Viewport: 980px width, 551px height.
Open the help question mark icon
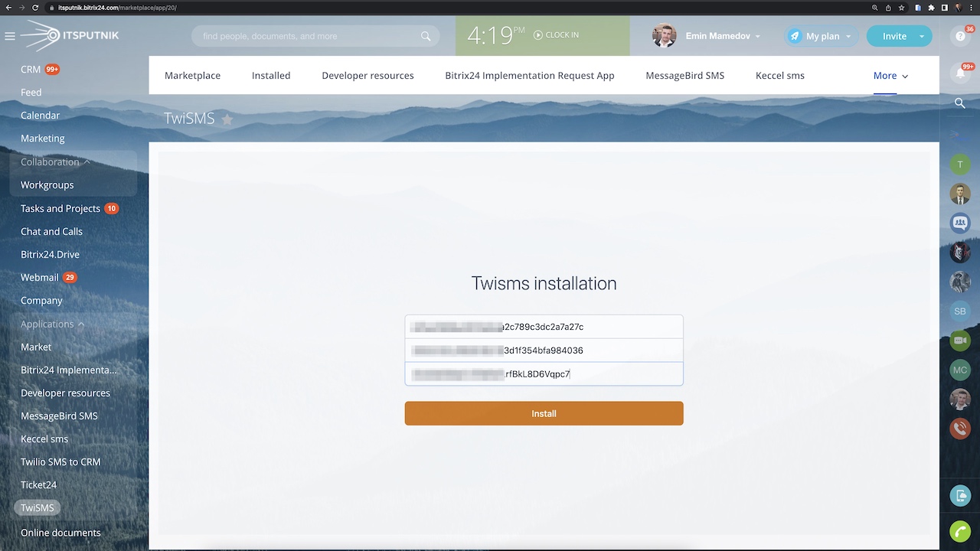click(x=960, y=36)
